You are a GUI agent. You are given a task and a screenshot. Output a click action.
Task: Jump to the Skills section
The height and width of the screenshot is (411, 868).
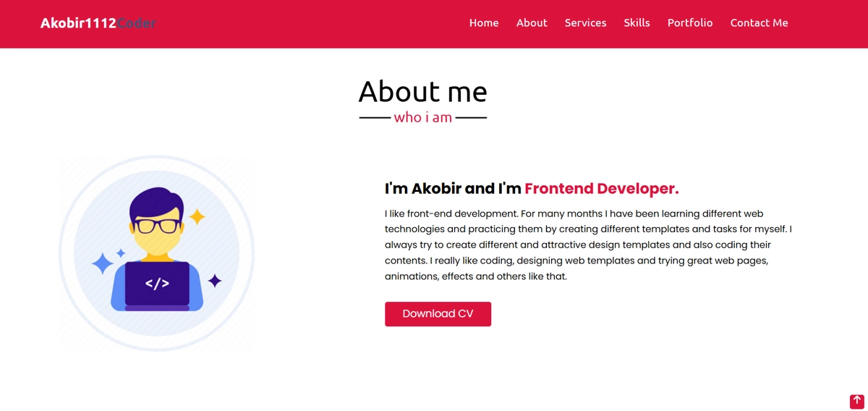coord(637,23)
